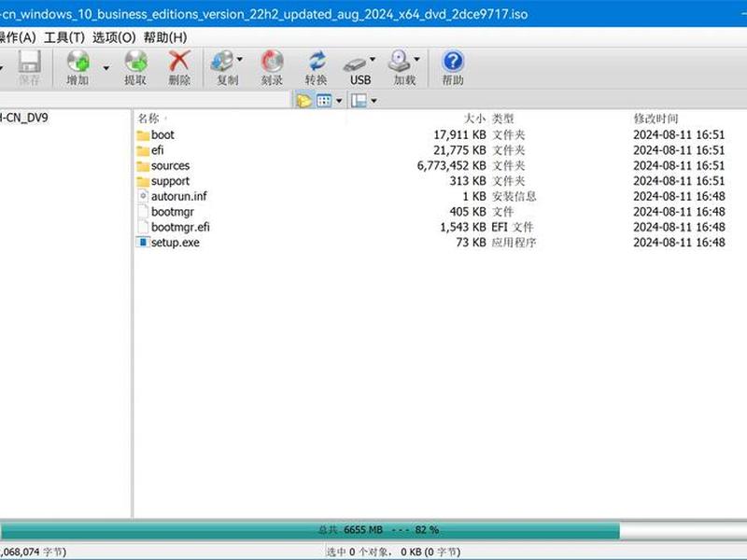Open the 帮助(H) menu
747x560 pixels.
pos(165,37)
